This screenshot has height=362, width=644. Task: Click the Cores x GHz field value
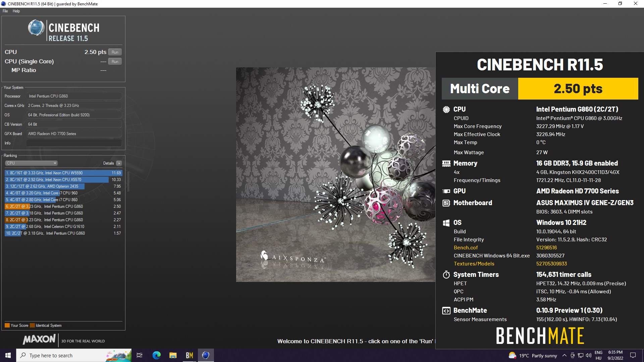74,106
